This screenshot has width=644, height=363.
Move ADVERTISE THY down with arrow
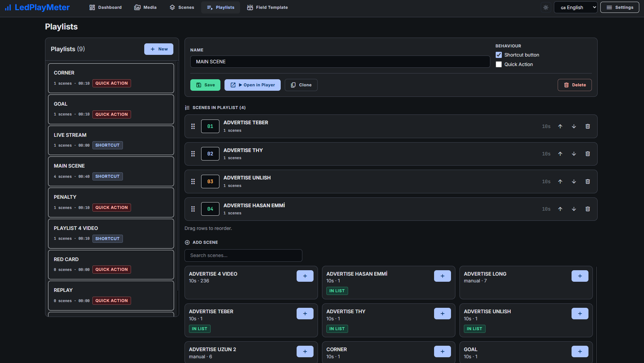574,154
